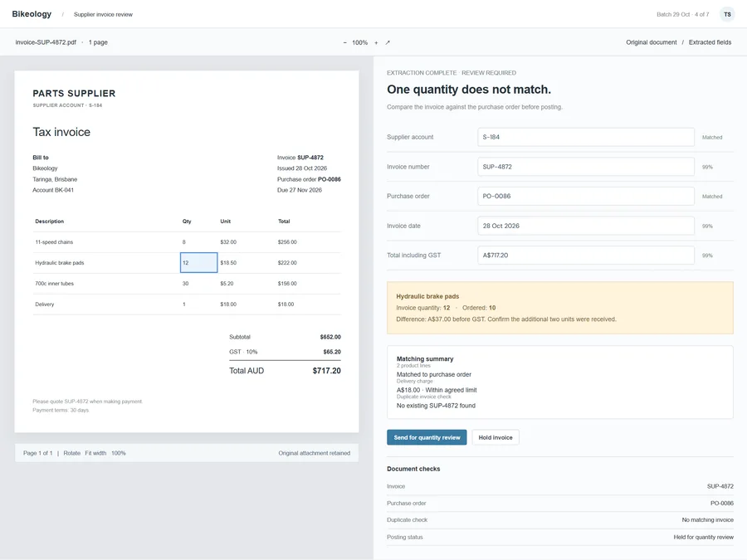Click the Matched status beside Purchase order
The width and height of the screenshot is (747, 560).
pyautogui.click(x=712, y=197)
